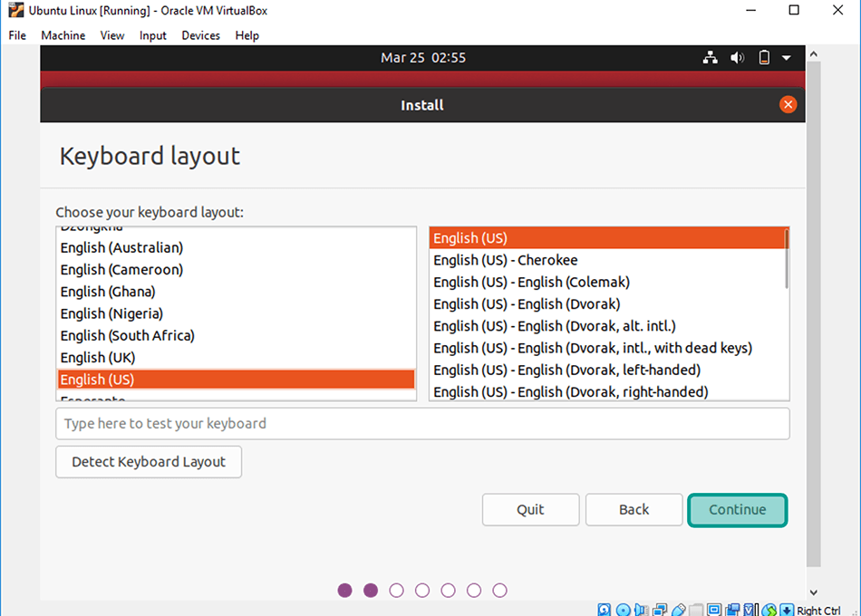Select English (Cameroon) layout
The height and width of the screenshot is (616, 861).
point(237,270)
